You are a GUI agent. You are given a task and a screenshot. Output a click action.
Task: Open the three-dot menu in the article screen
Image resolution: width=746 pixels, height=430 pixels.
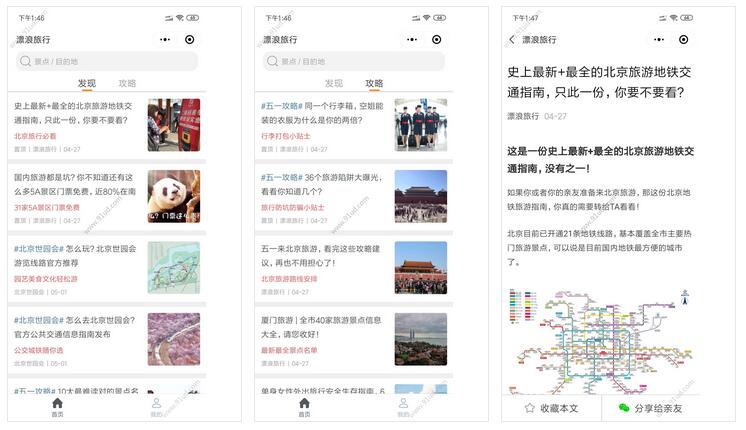tap(659, 39)
